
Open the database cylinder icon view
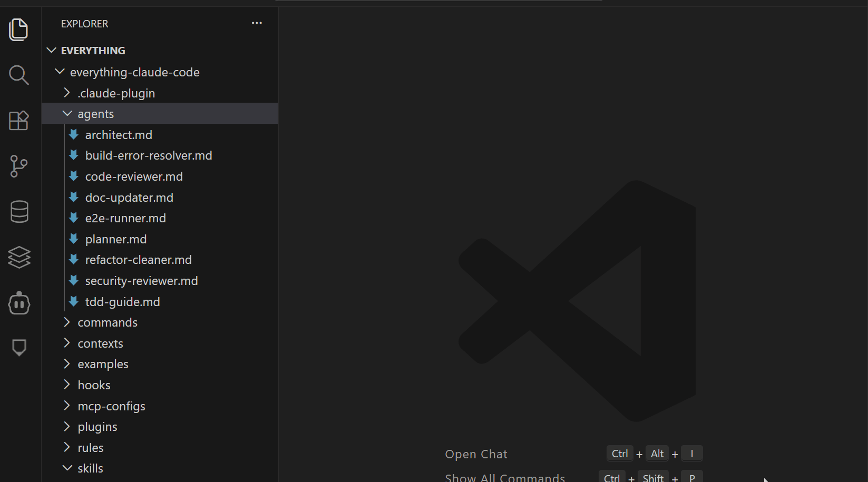coord(19,212)
